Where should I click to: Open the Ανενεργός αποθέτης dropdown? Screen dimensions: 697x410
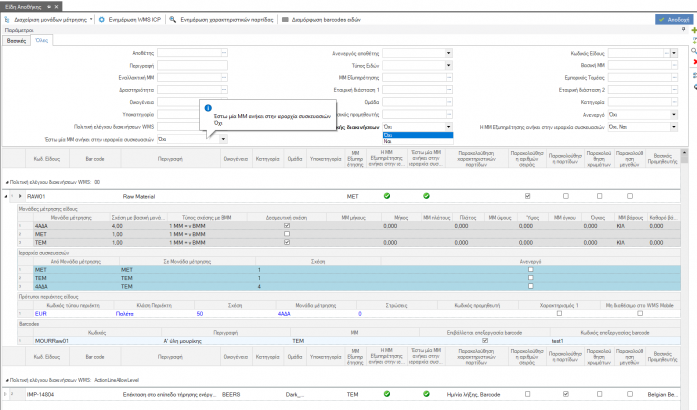point(449,53)
